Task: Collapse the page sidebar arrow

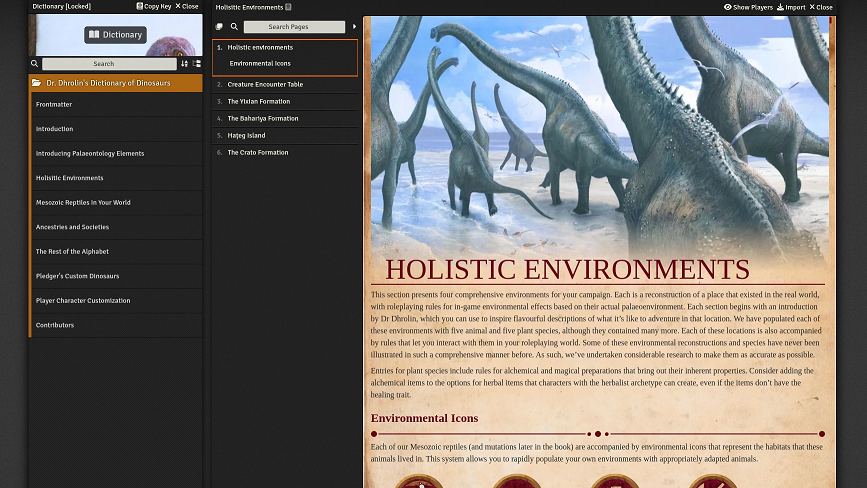Action: point(354,27)
